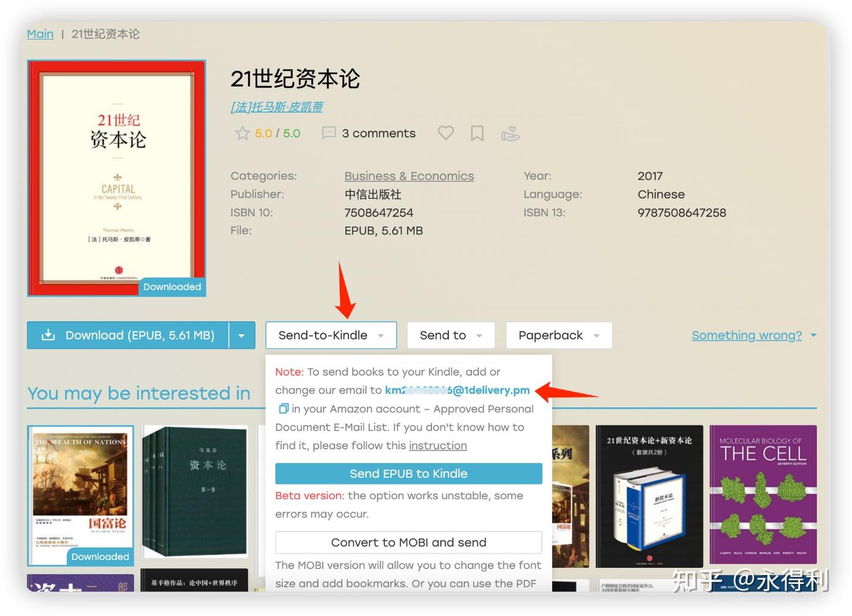This screenshot has width=852, height=616.
Task: Open The Wealth of Nations thumbnail
Action: pyautogui.click(x=80, y=494)
